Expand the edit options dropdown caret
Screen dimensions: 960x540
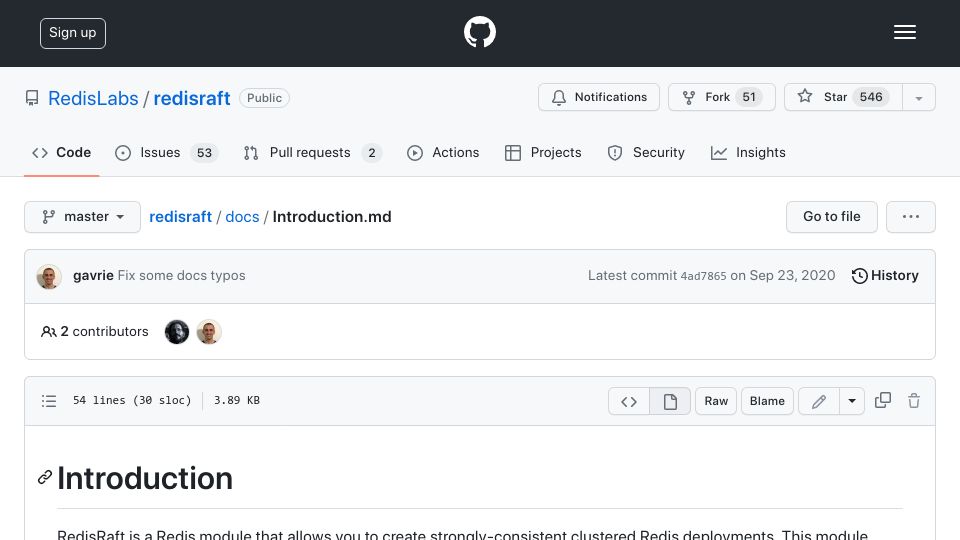[x=852, y=401]
